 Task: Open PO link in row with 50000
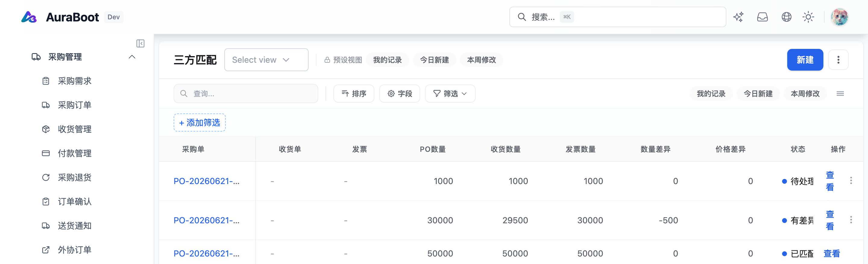[x=206, y=253]
